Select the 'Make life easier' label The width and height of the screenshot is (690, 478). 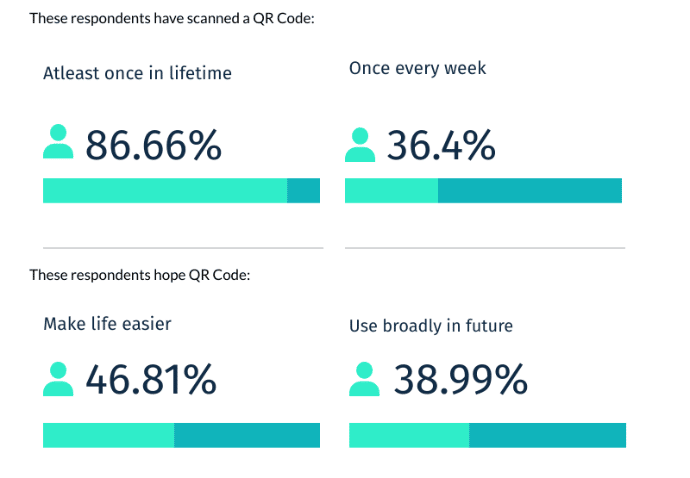click(x=108, y=323)
